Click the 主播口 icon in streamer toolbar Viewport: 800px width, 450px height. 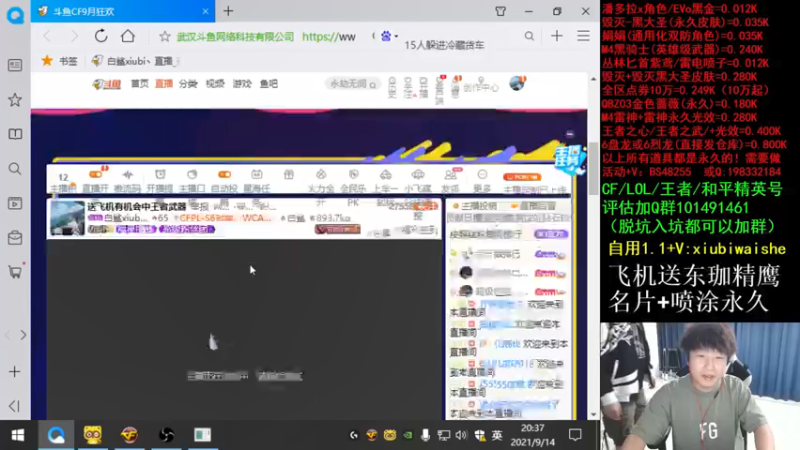pyautogui.click(x=192, y=174)
